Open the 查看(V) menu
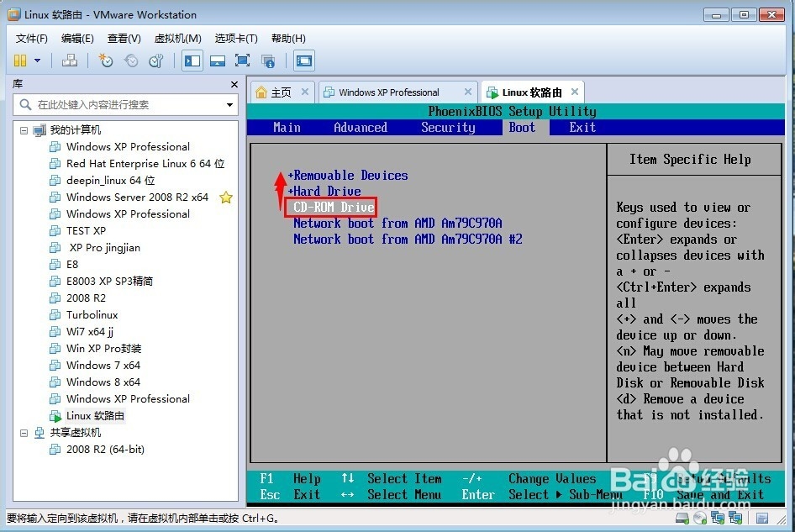The image size is (795, 532). (124, 39)
